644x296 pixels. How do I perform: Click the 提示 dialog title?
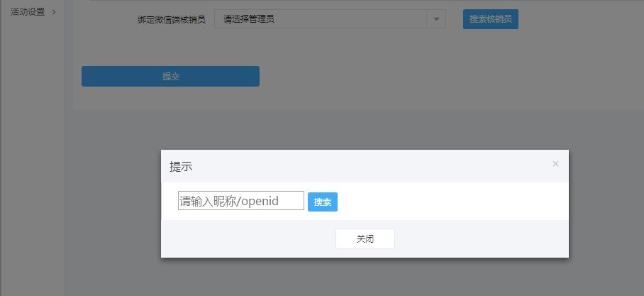coord(181,167)
